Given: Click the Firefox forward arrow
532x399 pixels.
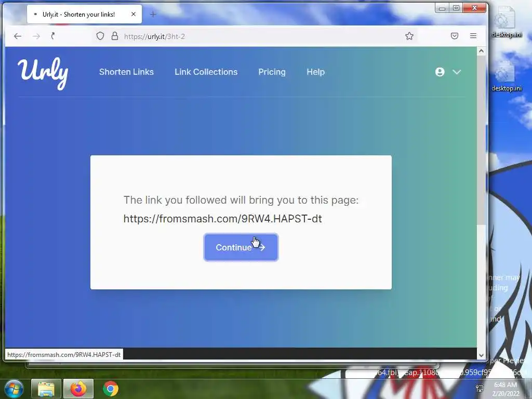Looking at the screenshot, I should 36,36.
